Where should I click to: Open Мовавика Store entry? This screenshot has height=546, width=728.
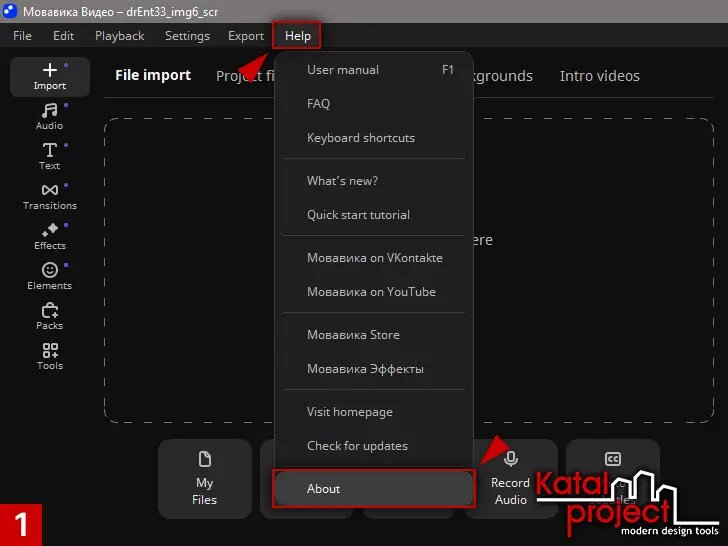point(374,335)
